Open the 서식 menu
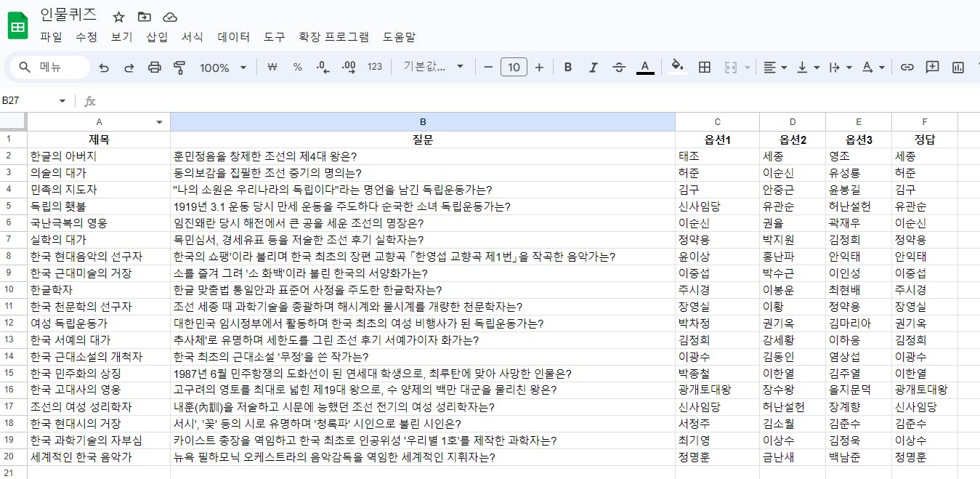This screenshot has width=980, height=479. (x=193, y=37)
